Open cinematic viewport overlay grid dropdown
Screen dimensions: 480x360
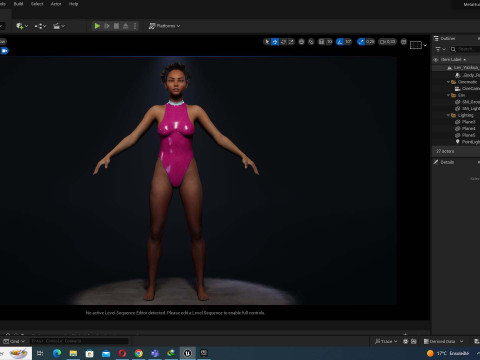coord(418,45)
